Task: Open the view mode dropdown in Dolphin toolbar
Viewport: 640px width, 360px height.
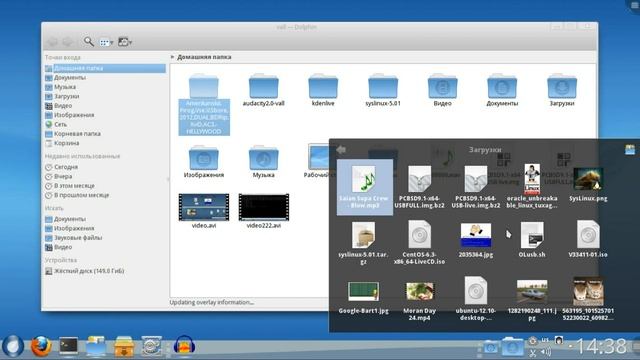Action: point(106,42)
